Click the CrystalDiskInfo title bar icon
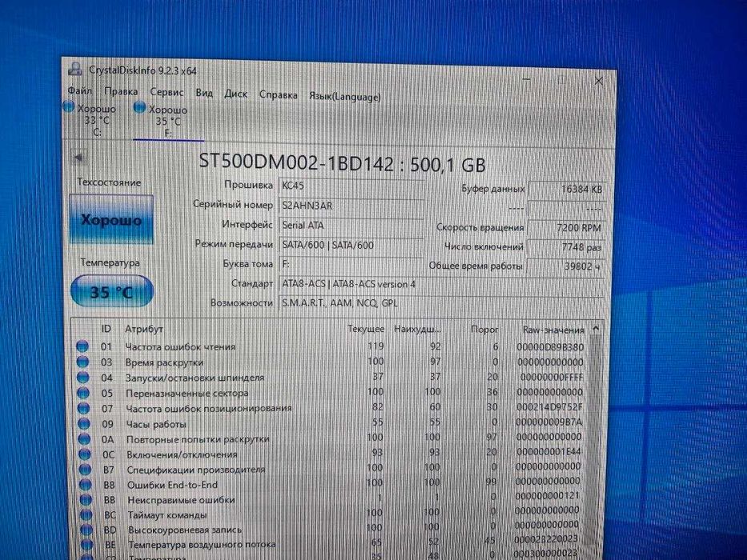Viewport: 747px width, 560px height. tap(75, 69)
